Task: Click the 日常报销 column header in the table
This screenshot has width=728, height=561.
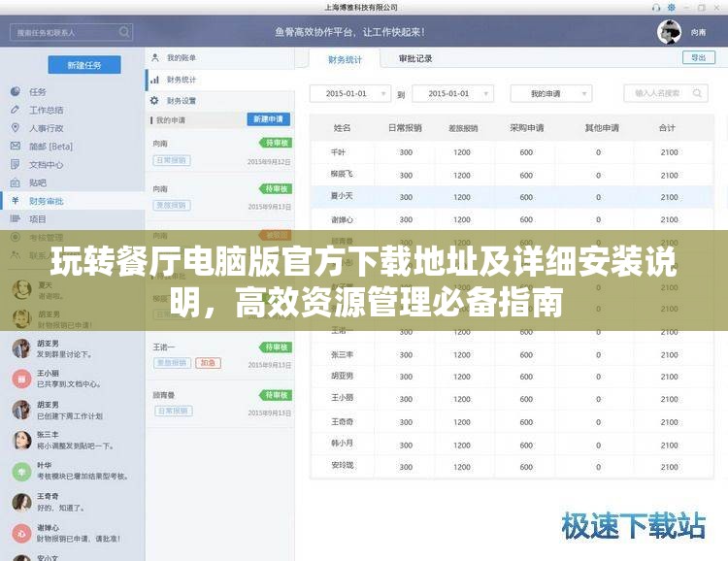Action: [x=405, y=128]
